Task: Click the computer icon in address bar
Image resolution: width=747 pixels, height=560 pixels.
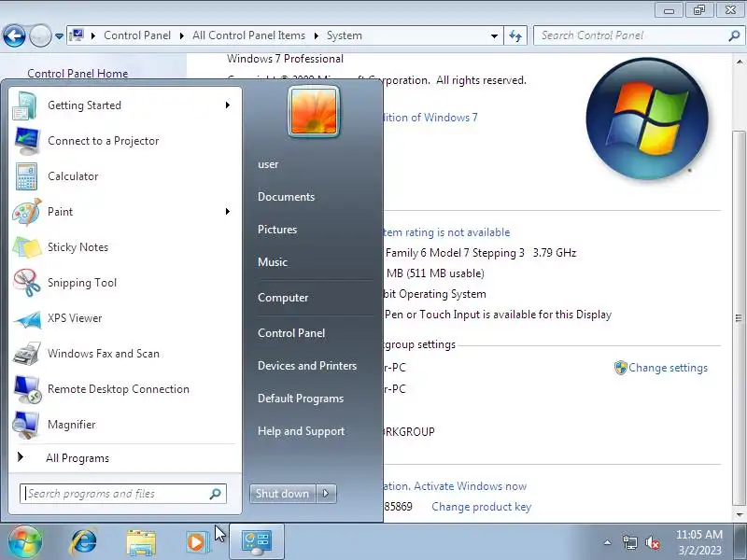Action: [77, 35]
